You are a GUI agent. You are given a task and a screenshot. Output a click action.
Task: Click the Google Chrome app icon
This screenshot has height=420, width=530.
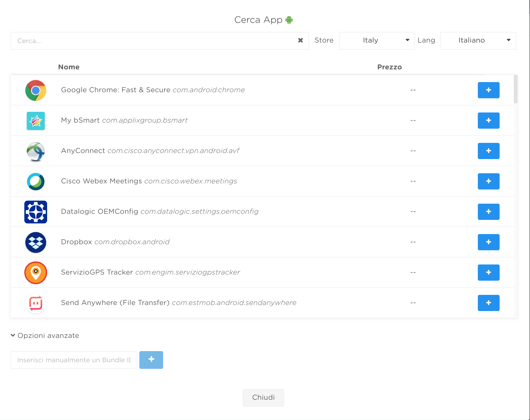pyautogui.click(x=36, y=90)
